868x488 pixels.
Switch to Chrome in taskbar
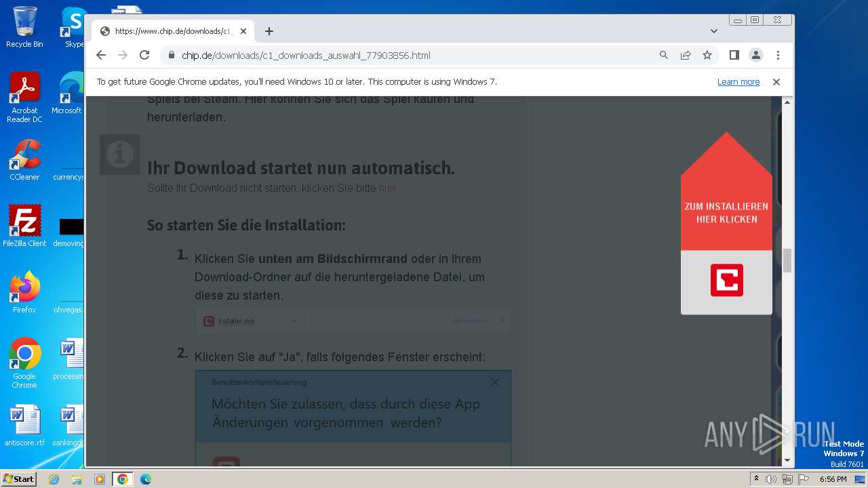[122, 479]
